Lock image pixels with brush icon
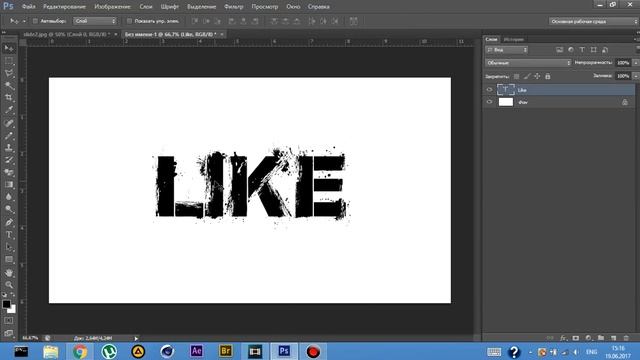 527,76
